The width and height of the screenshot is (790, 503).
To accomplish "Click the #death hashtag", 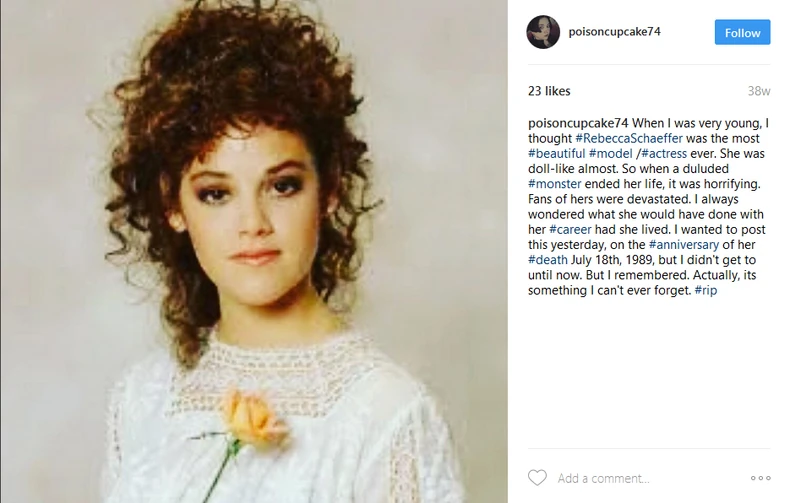I will (x=548, y=260).
